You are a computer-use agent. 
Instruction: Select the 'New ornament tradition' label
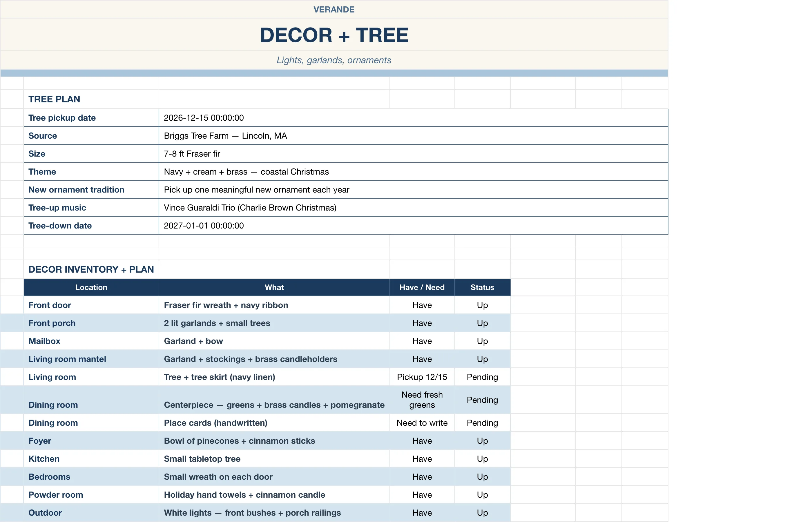[91, 189]
